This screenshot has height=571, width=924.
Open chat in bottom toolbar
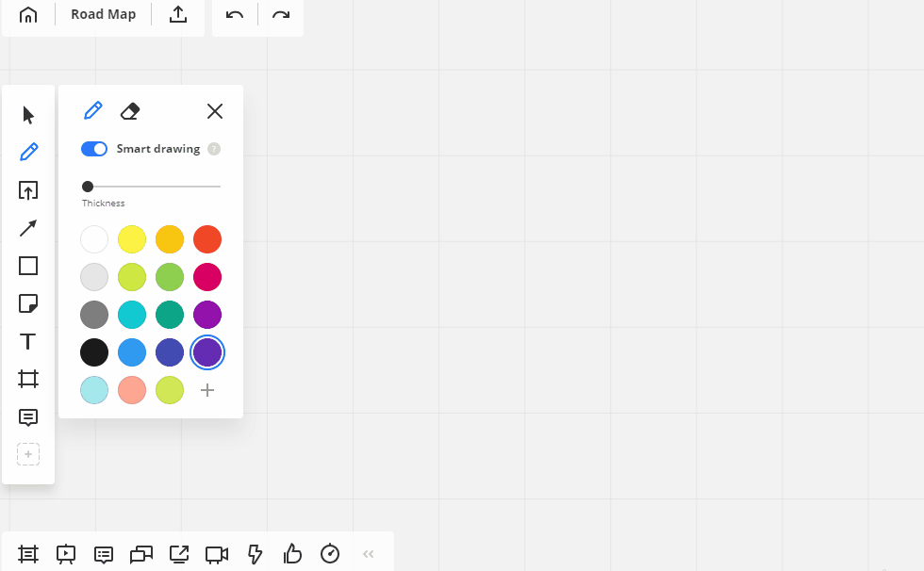[140, 555]
